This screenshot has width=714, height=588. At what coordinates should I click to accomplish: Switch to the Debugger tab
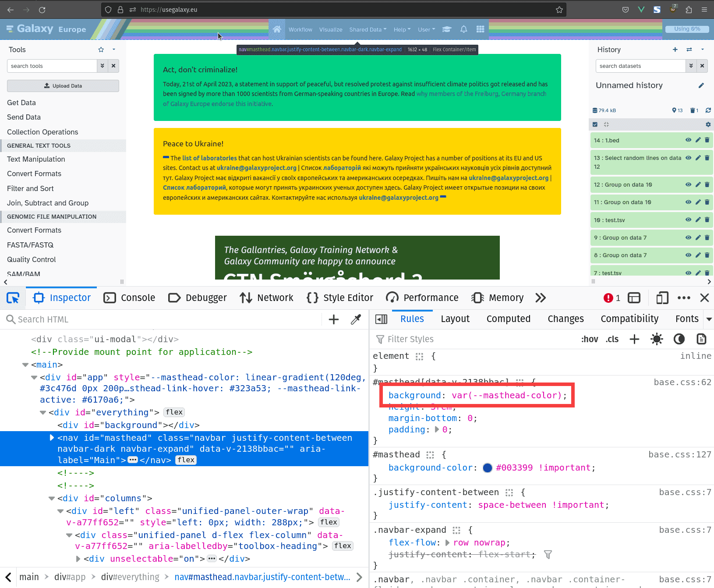tap(198, 298)
